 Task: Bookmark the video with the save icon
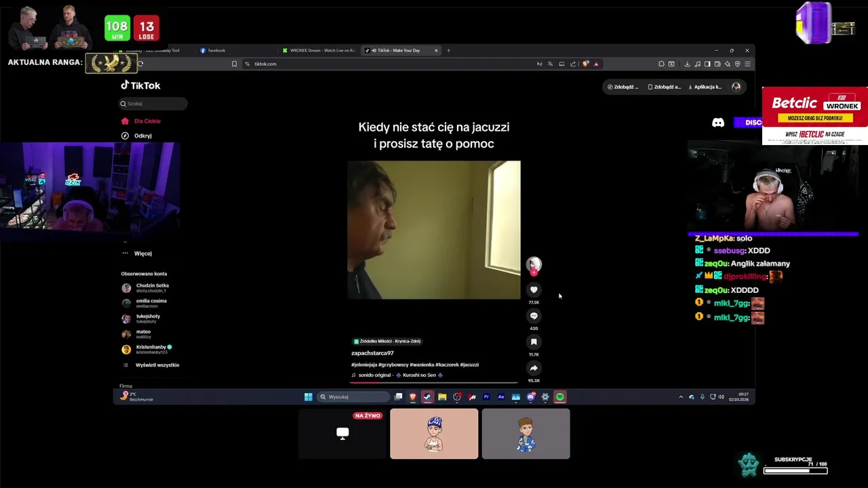[x=534, y=342]
